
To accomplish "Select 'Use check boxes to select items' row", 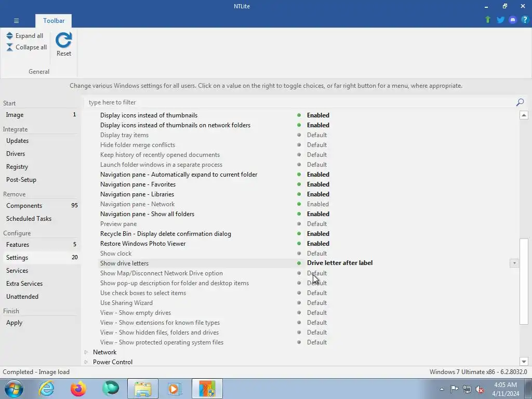I will point(309,293).
